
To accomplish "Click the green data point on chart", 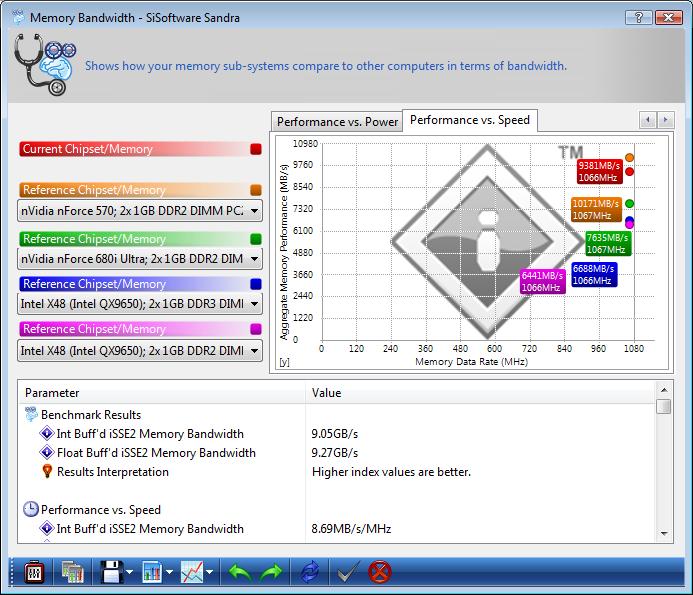I will pyautogui.click(x=630, y=203).
